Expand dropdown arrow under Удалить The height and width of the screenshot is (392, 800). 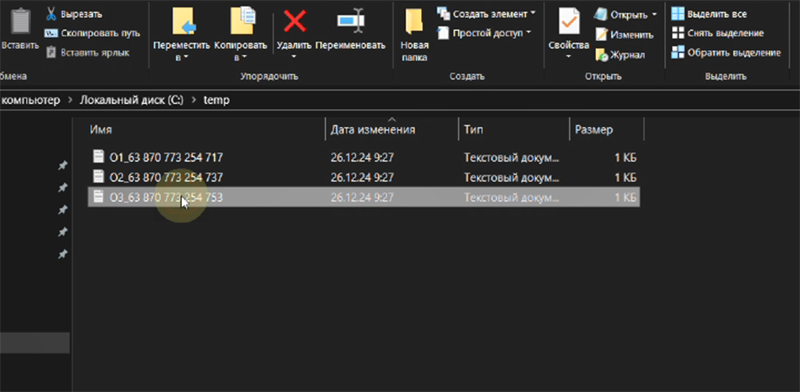294,56
